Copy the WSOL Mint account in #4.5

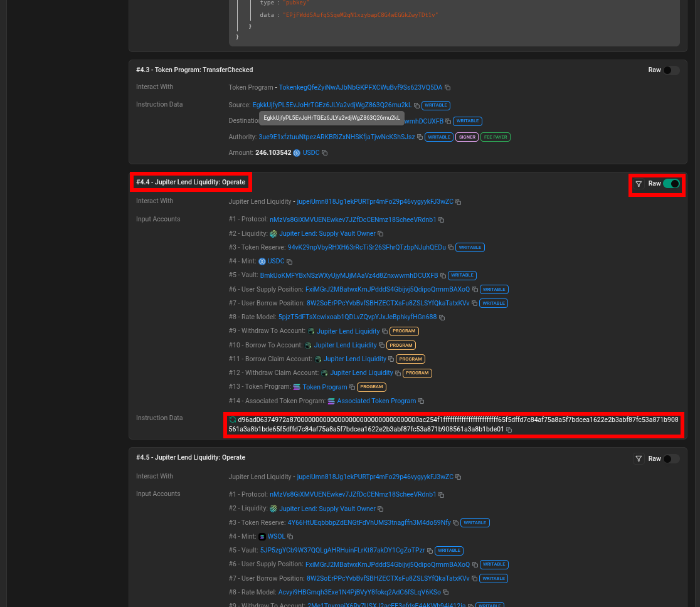point(290,537)
